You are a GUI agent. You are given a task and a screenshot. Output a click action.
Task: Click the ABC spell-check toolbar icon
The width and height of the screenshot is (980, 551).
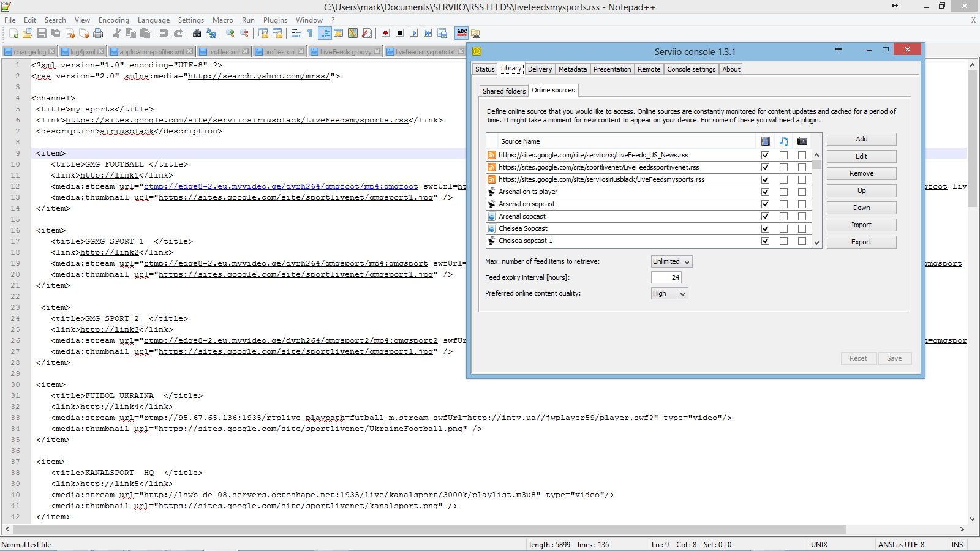click(462, 33)
